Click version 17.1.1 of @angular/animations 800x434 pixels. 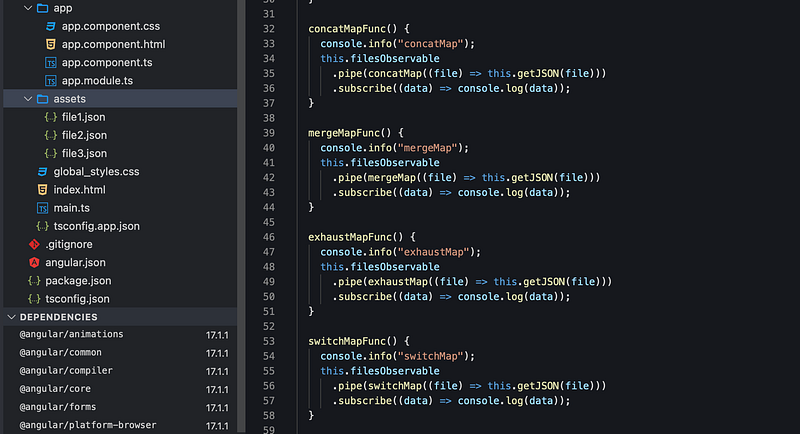click(217, 335)
